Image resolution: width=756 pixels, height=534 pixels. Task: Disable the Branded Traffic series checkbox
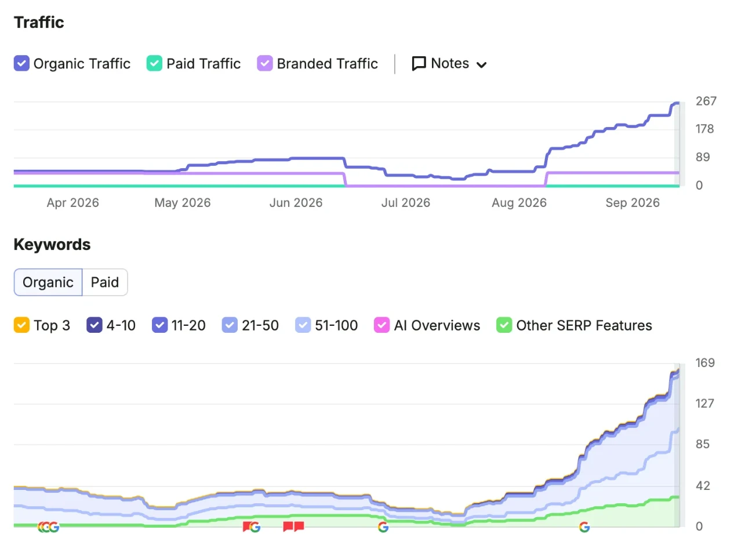click(264, 63)
